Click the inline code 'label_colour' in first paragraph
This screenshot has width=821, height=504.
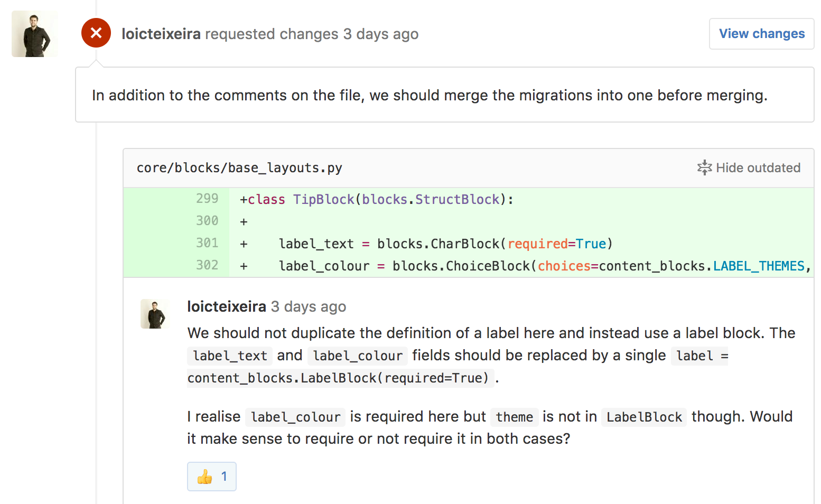[x=358, y=356]
